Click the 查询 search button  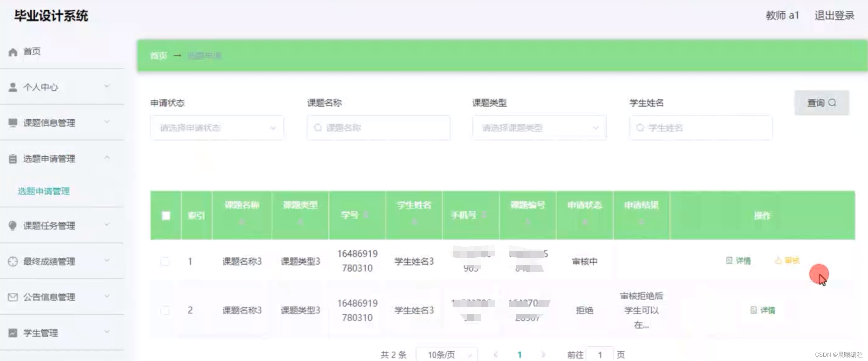click(822, 103)
